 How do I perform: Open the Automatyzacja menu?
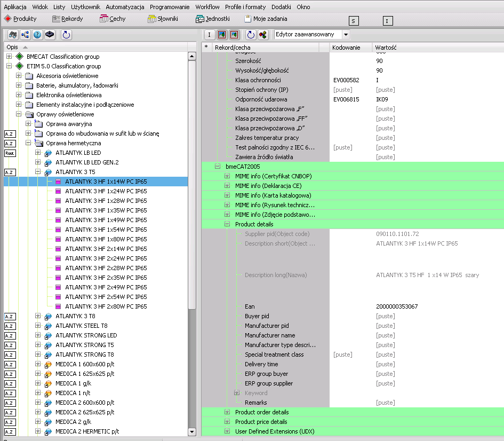click(x=125, y=7)
